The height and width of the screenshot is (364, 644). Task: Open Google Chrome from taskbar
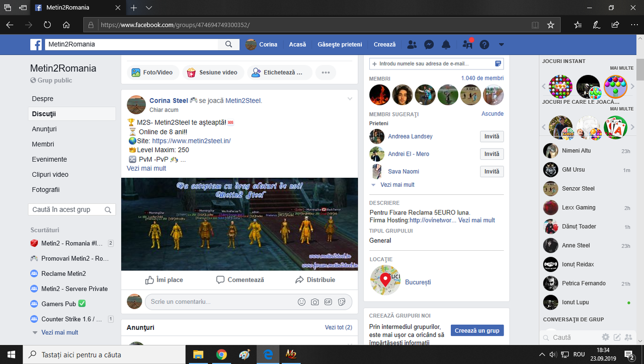click(x=221, y=354)
